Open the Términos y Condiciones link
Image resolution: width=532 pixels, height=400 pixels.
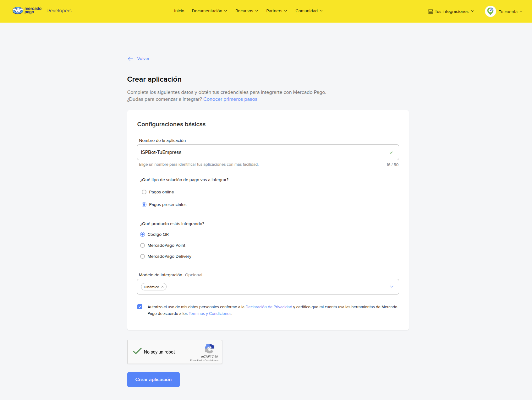210,314
